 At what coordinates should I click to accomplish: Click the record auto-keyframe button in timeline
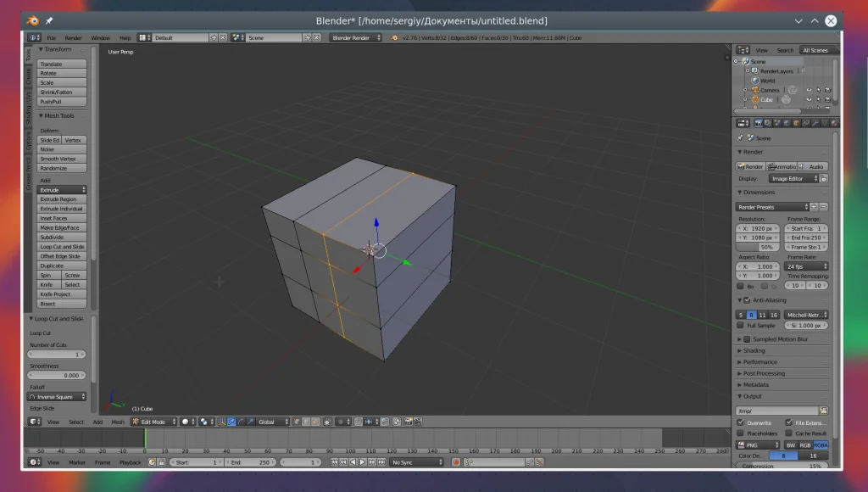coord(456,462)
